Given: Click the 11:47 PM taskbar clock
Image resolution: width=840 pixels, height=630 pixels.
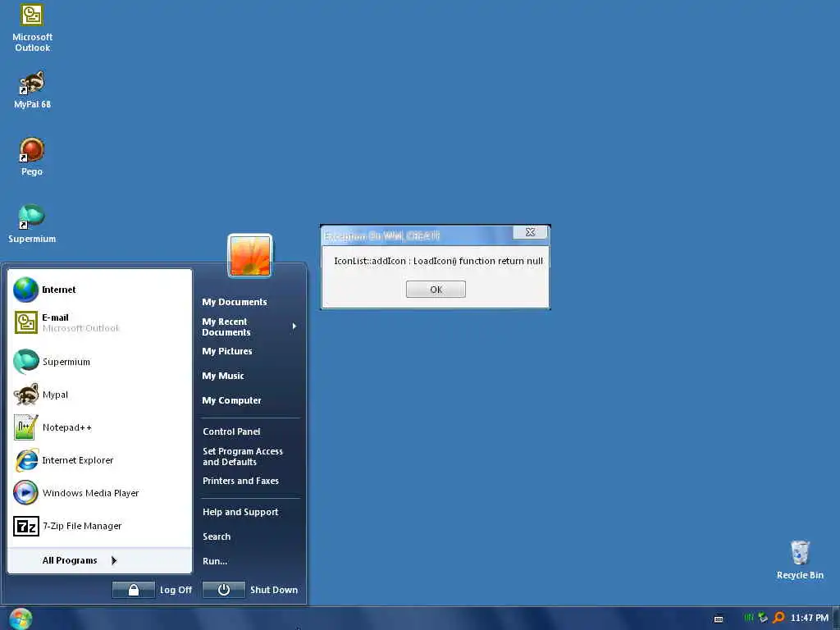Looking at the screenshot, I should click(x=810, y=618).
